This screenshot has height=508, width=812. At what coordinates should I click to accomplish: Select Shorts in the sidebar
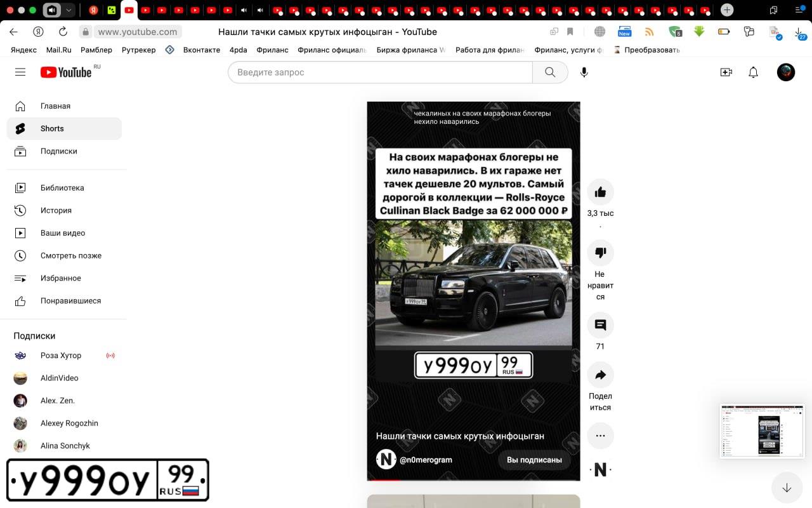(63, 128)
